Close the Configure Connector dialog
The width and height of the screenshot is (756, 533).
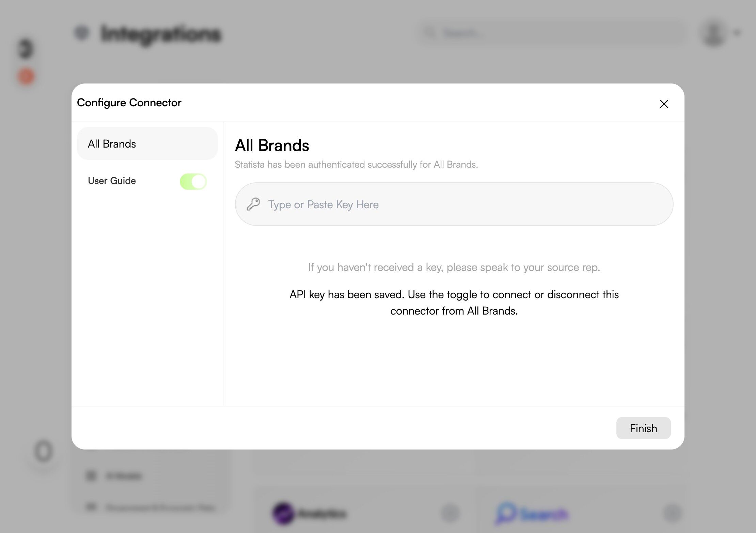point(664,104)
